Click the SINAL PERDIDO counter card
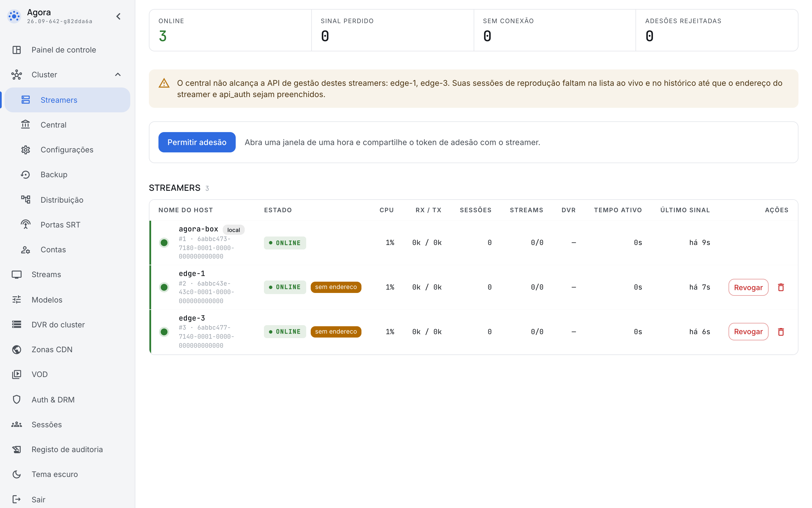This screenshot has width=812, height=508. point(392,30)
